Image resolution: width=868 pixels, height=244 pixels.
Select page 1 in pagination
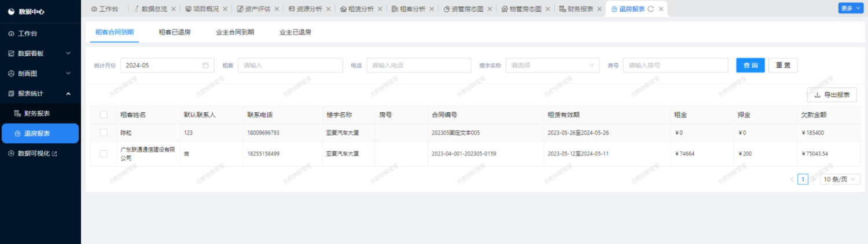click(803, 179)
